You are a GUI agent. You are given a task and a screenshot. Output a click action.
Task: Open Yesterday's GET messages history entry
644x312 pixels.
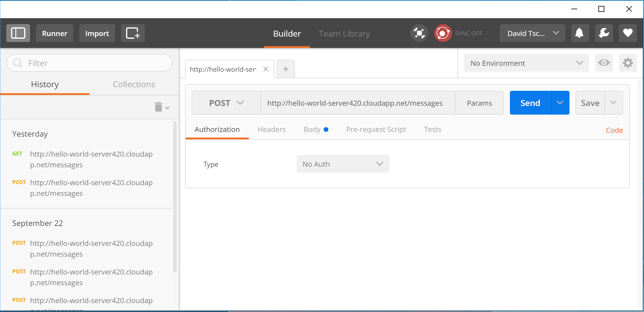pyautogui.click(x=86, y=159)
